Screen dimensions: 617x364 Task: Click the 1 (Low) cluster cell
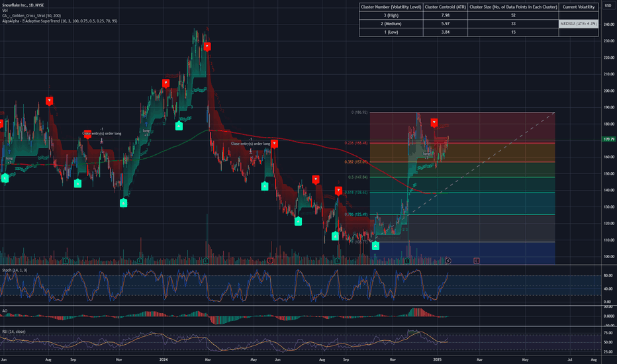(391, 32)
